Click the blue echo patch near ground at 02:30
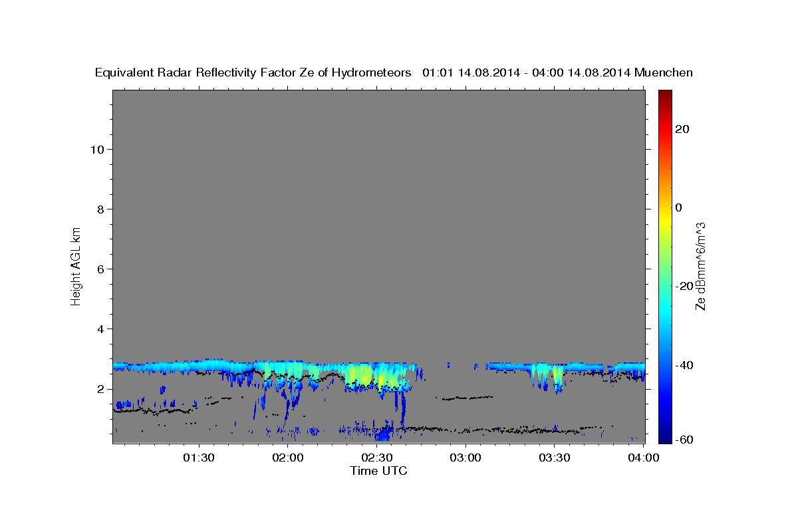This screenshot has width=798, height=532. point(382,435)
